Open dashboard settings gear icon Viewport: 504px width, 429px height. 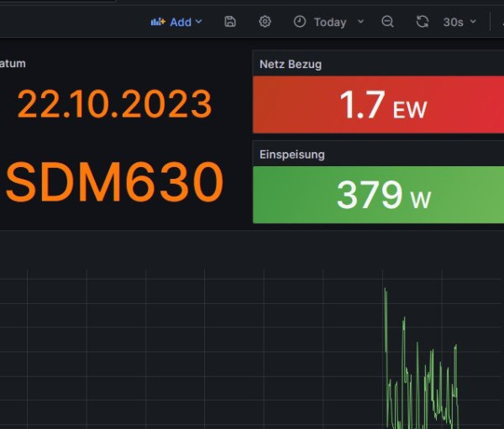[265, 22]
